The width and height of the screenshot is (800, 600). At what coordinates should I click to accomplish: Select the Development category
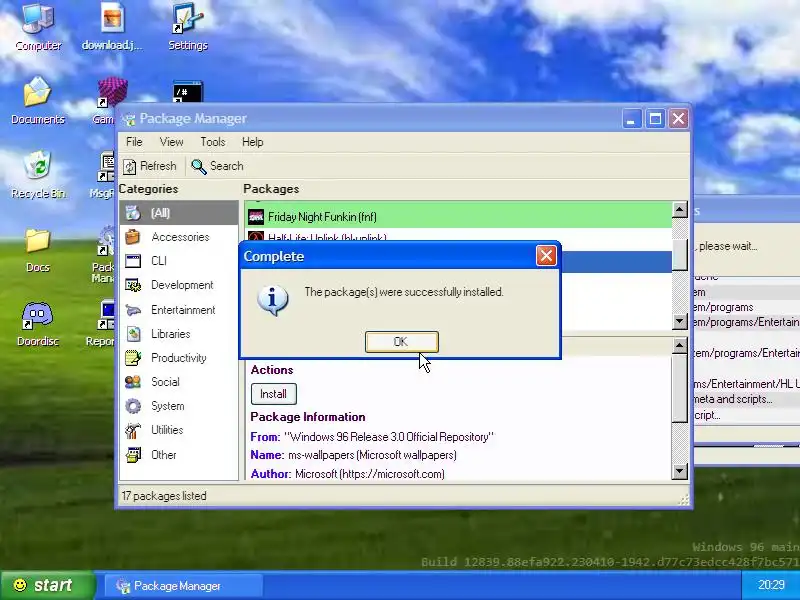pyautogui.click(x=179, y=285)
